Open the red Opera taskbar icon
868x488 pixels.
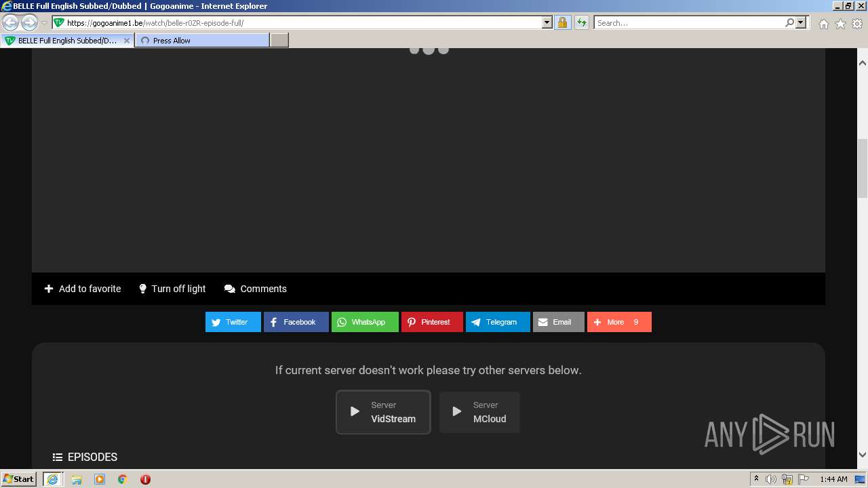(145, 479)
